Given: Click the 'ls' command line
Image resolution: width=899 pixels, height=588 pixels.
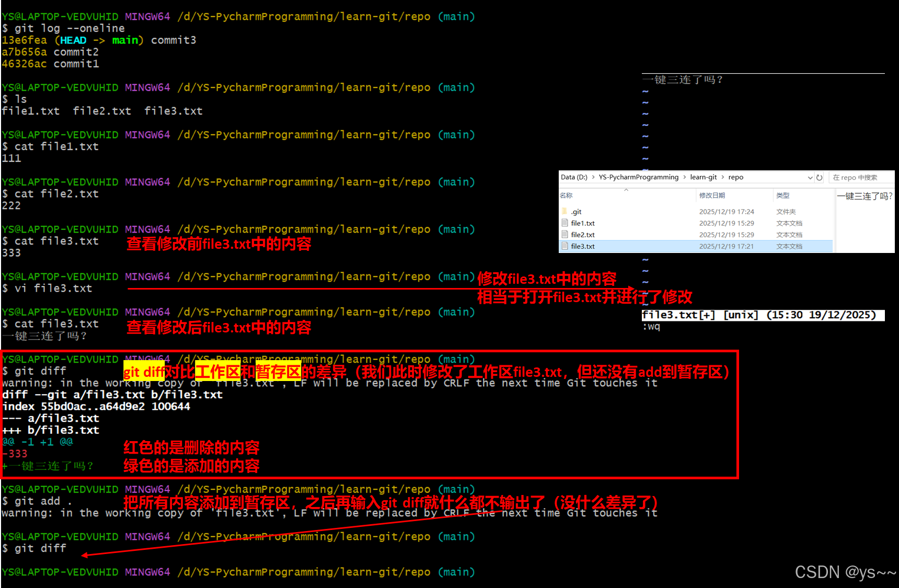Looking at the screenshot, I should coord(15,99).
